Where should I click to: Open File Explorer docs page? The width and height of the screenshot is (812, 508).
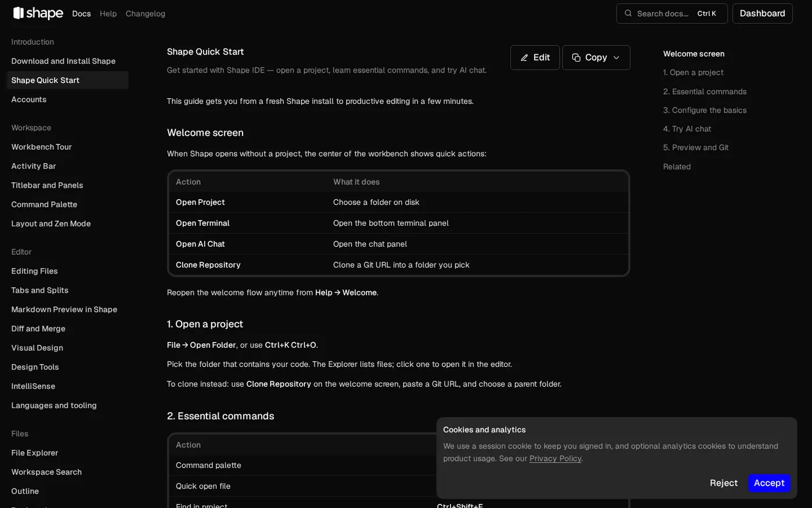pos(67,453)
